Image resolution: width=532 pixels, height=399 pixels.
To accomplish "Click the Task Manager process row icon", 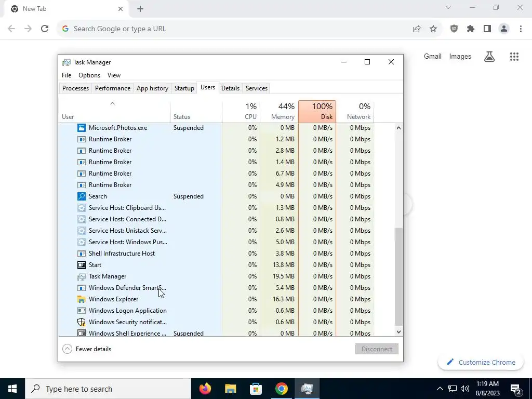I will click(x=82, y=276).
